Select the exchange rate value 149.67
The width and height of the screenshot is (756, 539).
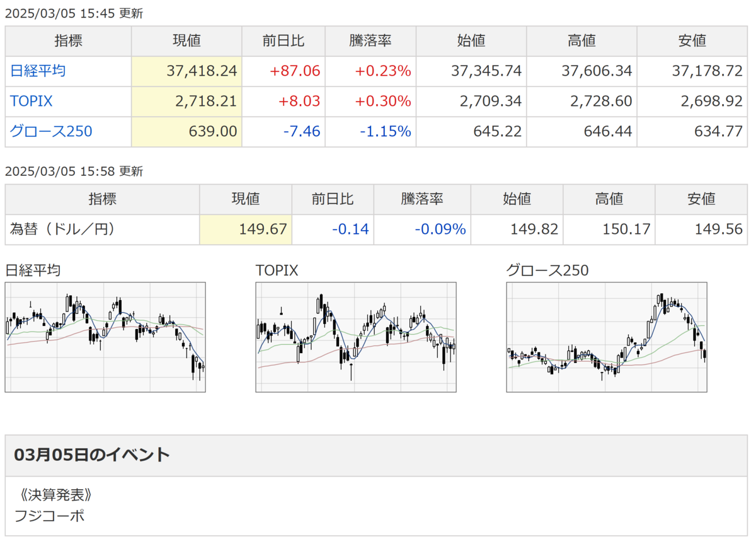[x=263, y=229]
